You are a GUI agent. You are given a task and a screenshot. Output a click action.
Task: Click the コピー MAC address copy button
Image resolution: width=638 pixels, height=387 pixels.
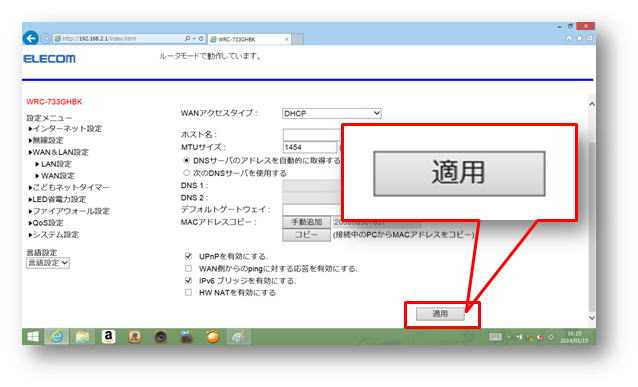click(306, 235)
